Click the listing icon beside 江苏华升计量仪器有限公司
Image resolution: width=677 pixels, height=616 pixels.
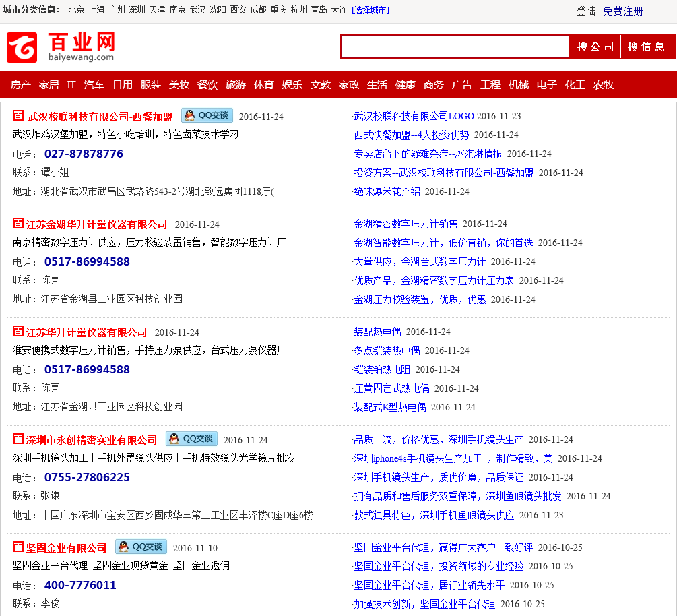pos(18,332)
